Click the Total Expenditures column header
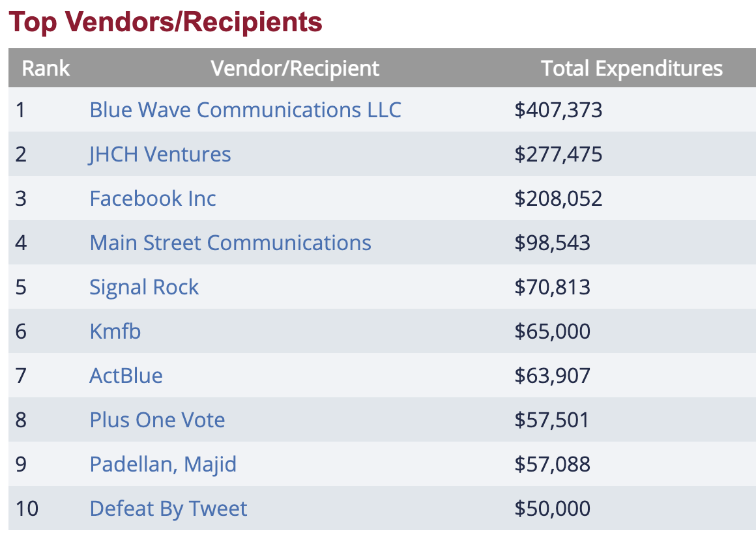This screenshot has width=756, height=538. [x=632, y=68]
